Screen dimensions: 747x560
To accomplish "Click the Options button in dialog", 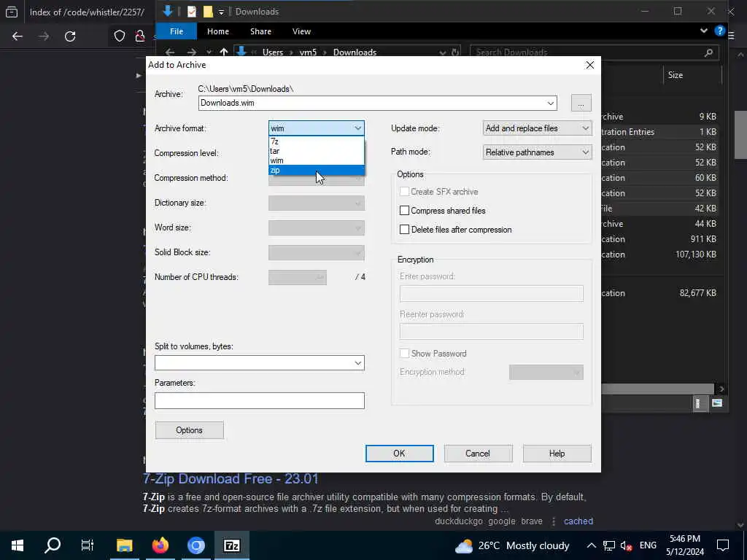I will pyautogui.click(x=189, y=430).
